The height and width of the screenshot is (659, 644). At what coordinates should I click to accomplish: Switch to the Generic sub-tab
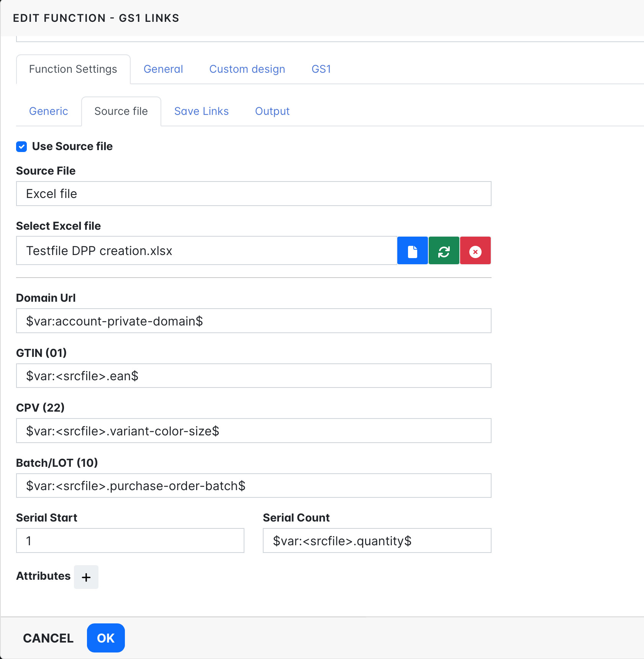pyautogui.click(x=49, y=111)
